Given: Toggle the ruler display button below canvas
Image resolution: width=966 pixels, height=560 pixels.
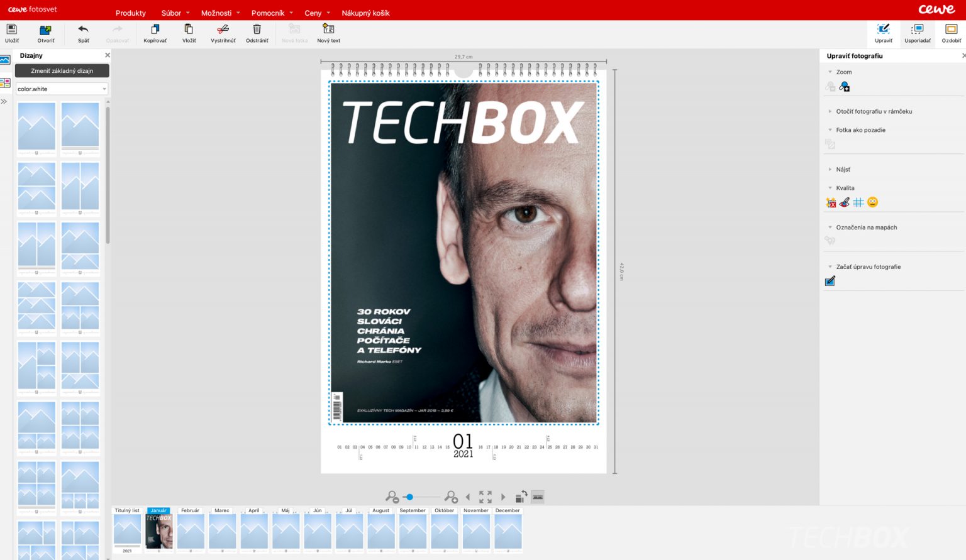Looking at the screenshot, I should click(538, 497).
